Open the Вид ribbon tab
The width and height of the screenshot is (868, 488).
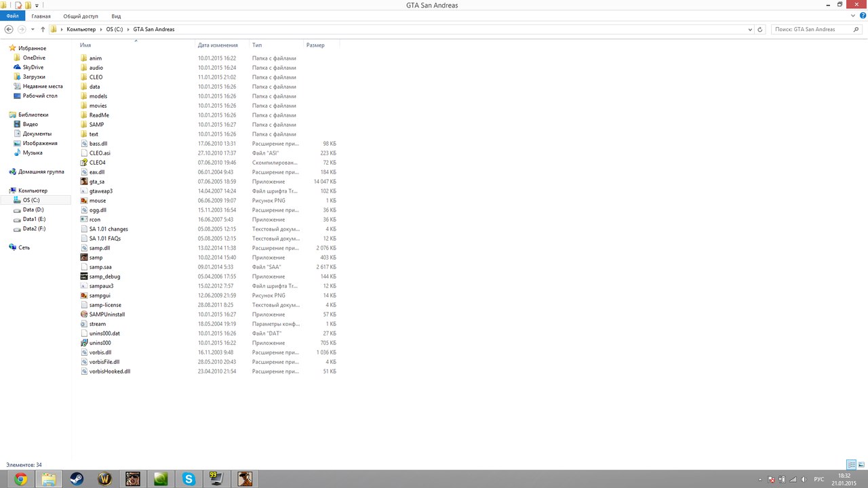tap(117, 16)
